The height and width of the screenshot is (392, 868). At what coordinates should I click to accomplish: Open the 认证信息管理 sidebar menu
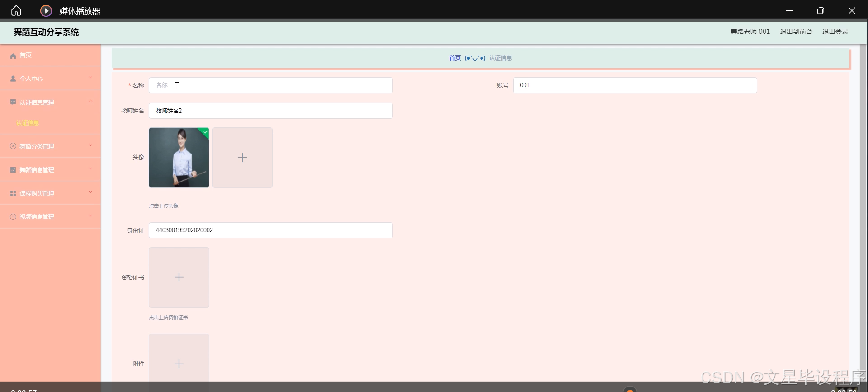pos(50,103)
